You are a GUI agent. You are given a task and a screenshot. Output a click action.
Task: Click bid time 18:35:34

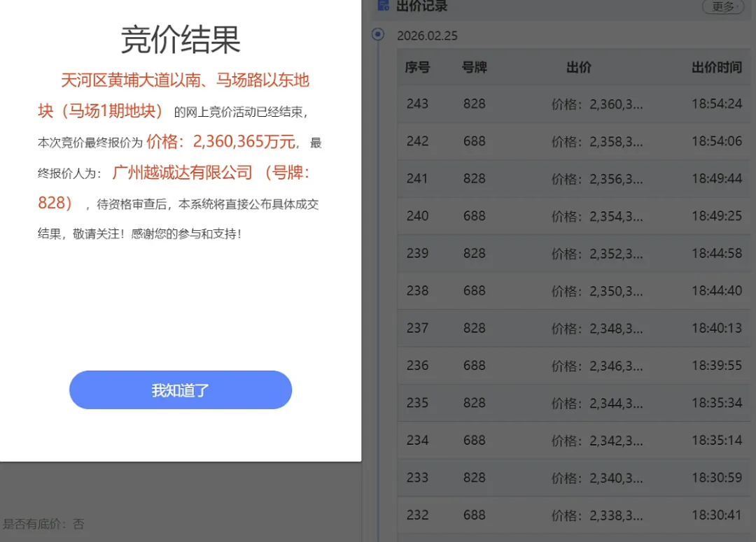(717, 403)
